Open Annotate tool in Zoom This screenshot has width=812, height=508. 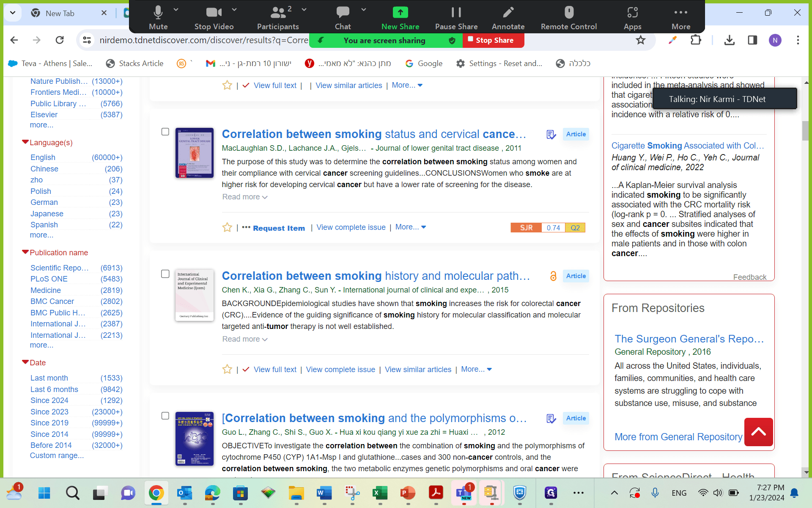(x=508, y=18)
